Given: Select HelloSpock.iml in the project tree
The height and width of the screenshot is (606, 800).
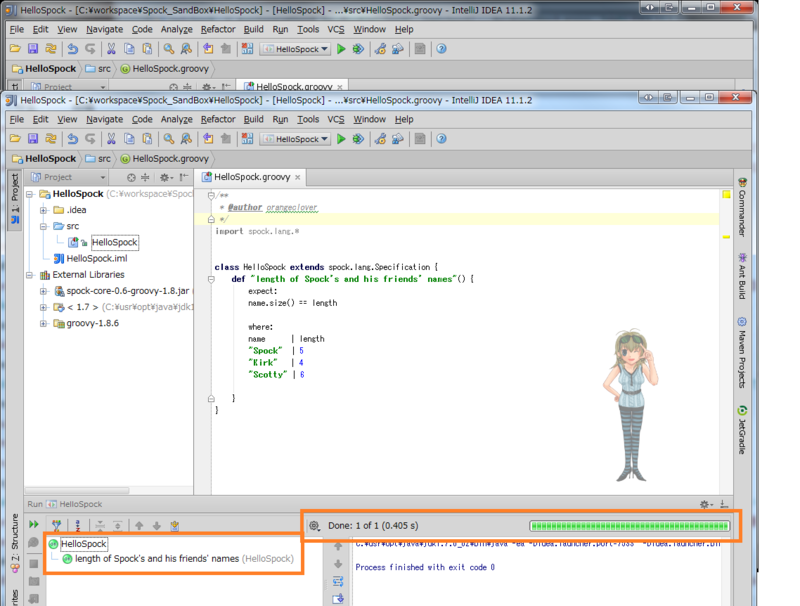Looking at the screenshot, I should (x=96, y=258).
